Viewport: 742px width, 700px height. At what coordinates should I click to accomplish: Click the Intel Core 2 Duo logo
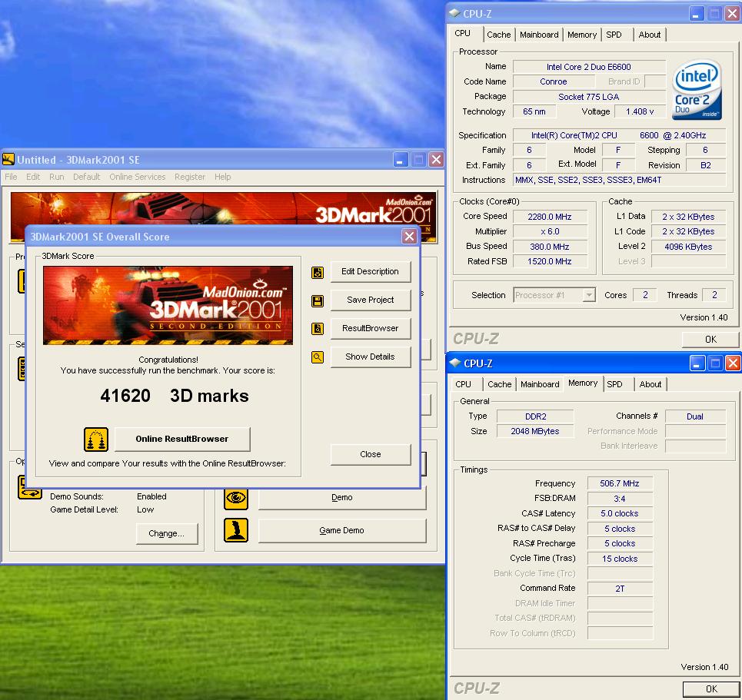point(697,90)
